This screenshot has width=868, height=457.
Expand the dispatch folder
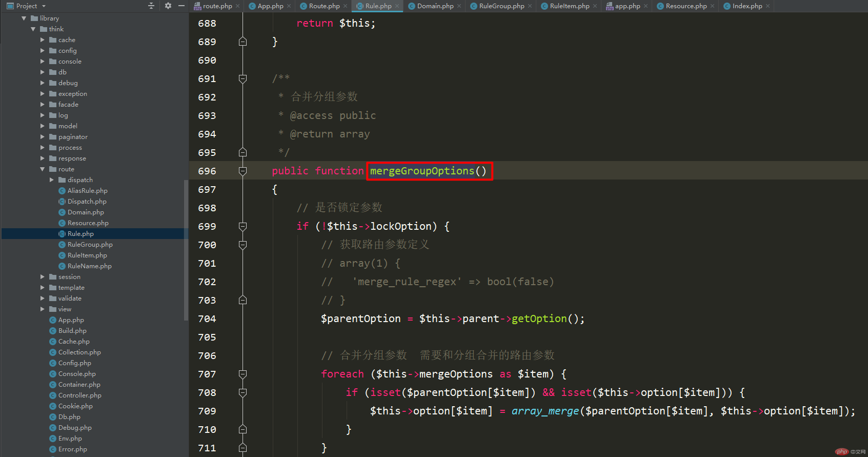(52, 180)
